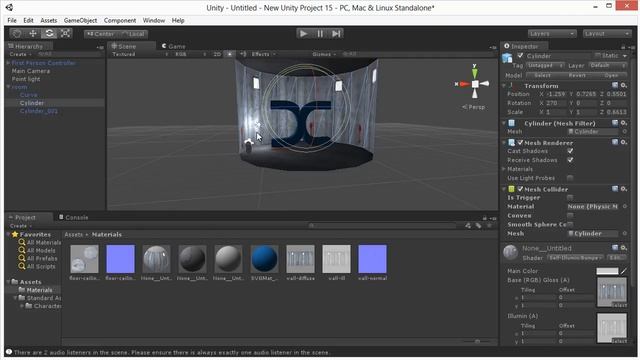The width and height of the screenshot is (640, 360).
Task: Toggle the Static checkbox in Inspector
Action: pos(598,56)
